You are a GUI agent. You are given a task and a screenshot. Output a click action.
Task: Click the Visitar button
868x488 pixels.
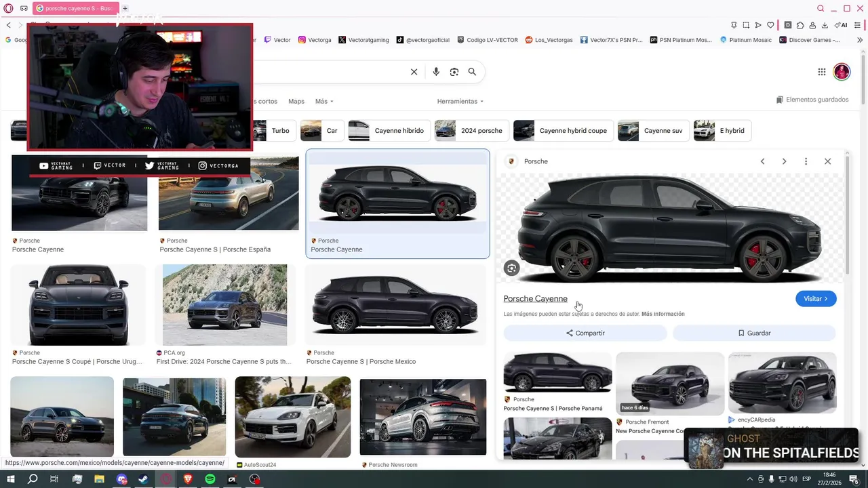(816, 299)
